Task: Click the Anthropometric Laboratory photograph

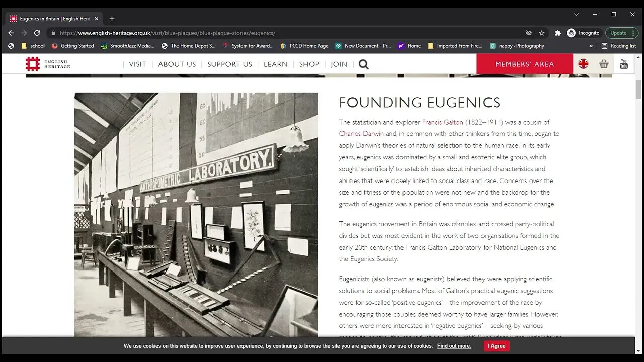Action: coord(196,215)
